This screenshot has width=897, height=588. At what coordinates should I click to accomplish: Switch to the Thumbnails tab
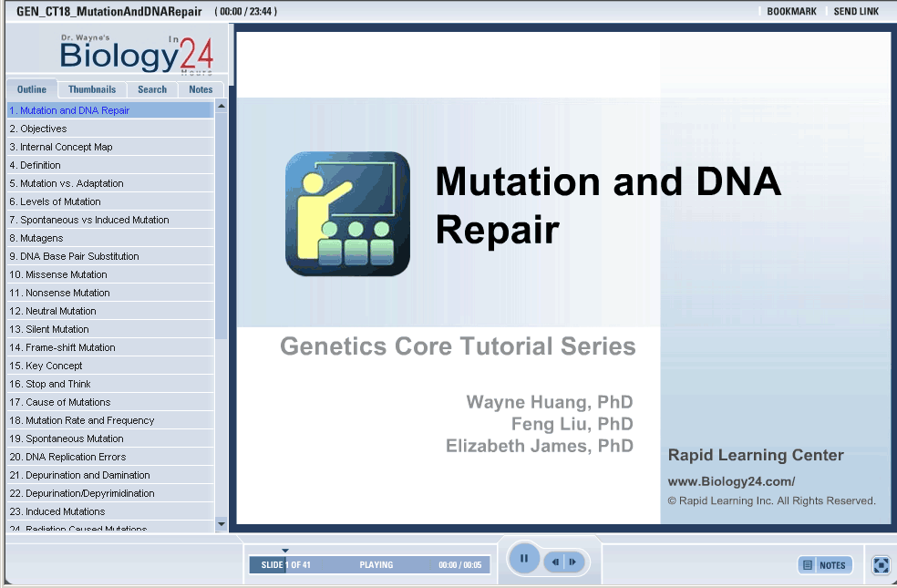click(x=92, y=89)
